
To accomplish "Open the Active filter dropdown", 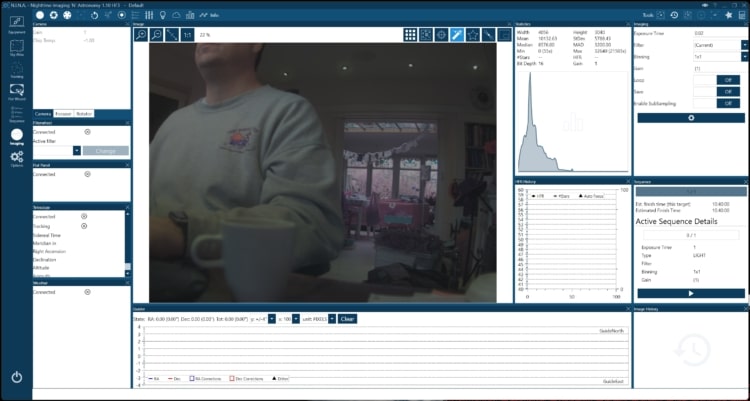I will pos(77,150).
